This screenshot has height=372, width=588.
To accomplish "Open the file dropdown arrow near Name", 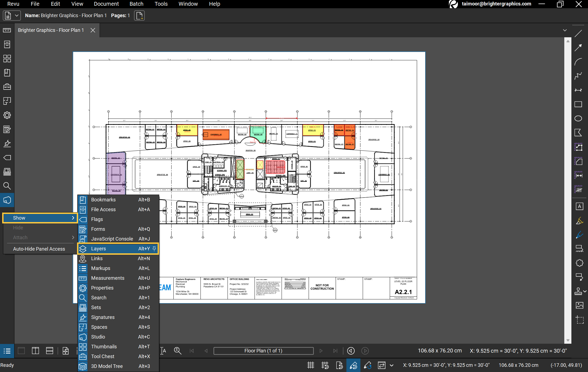I will tap(17, 16).
